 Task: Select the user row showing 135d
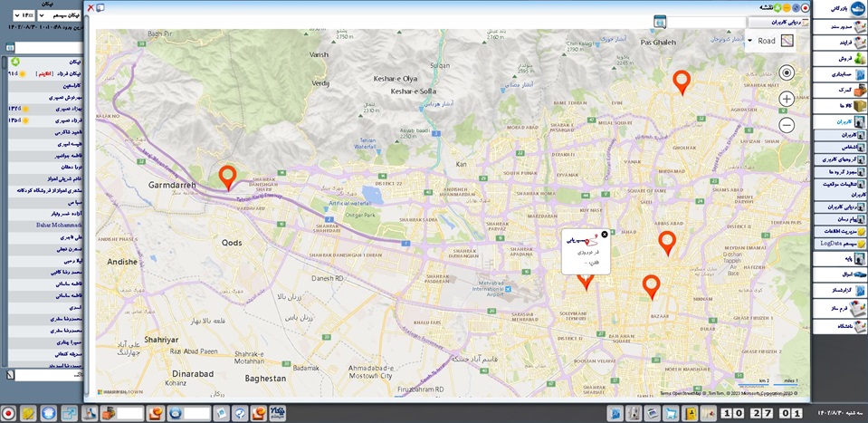point(45,120)
